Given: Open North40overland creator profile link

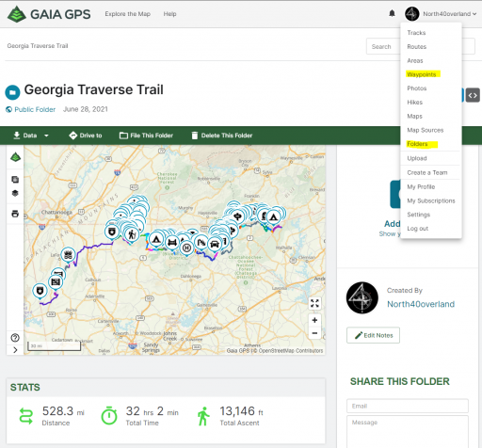Looking at the screenshot, I should coord(421,304).
